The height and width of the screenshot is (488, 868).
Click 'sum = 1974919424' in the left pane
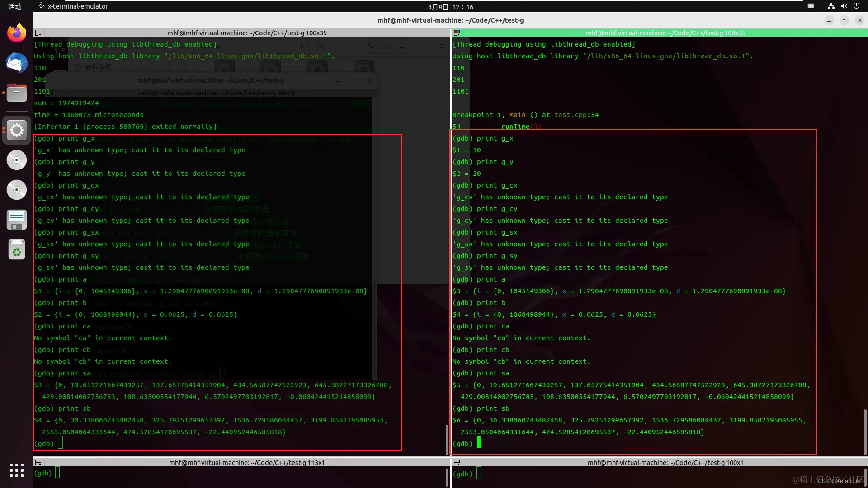tap(66, 103)
